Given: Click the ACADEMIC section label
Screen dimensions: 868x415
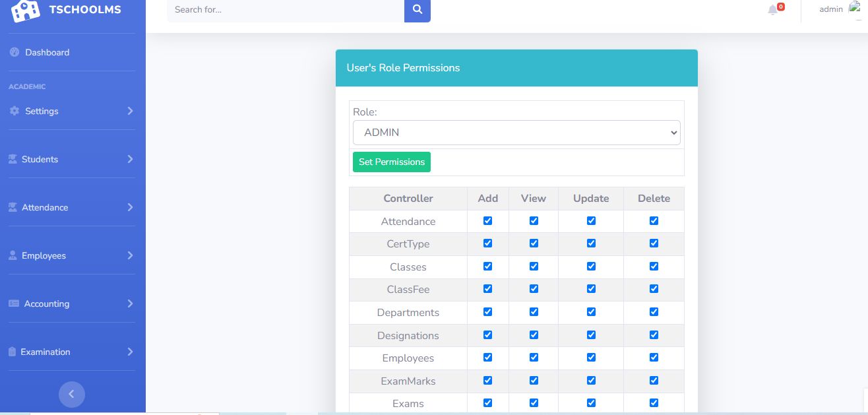Looking at the screenshot, I should (x=27, y=86).
